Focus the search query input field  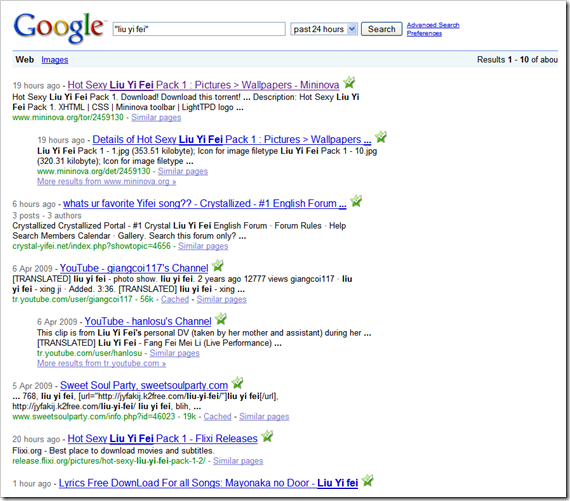click(x=199, y=29)
